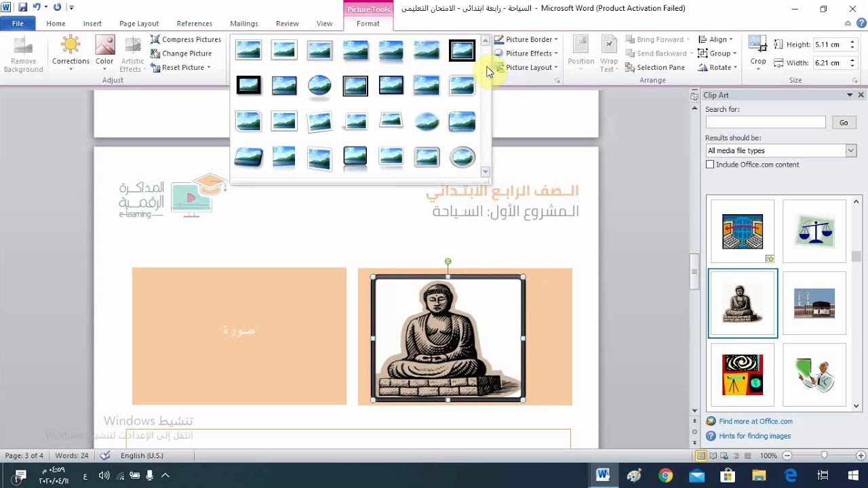Viewport: 868px width, 488px height.
Task: Click the Windows Start button
Action: pyautogui.click(x=852, y=475)
